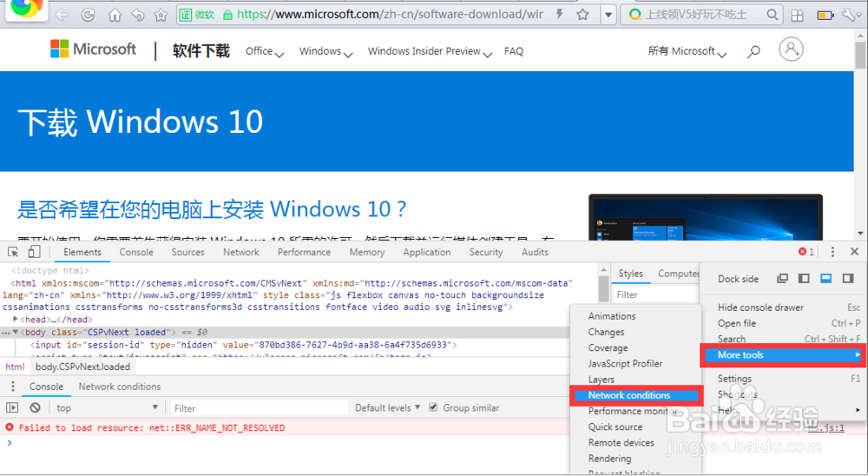Switch to the Application tab
This screenshot has height=476, width=868.
click(x=426, y=252)
